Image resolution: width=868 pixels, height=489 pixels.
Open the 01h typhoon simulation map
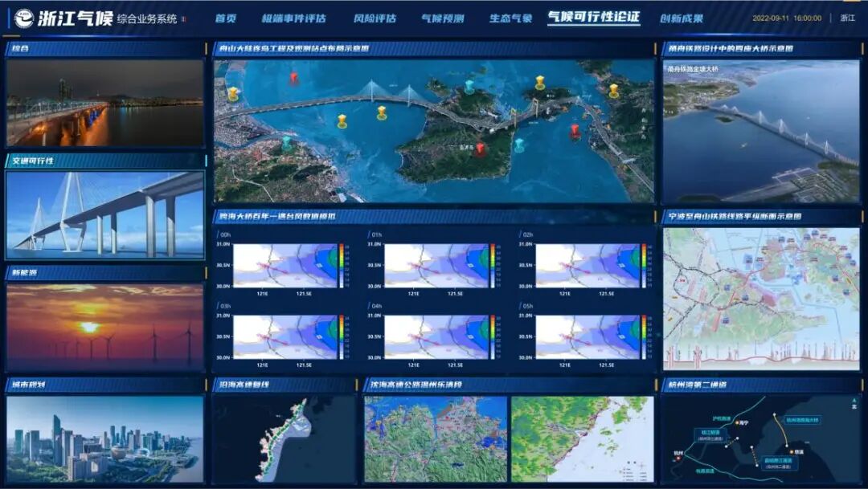click(436, 266)
